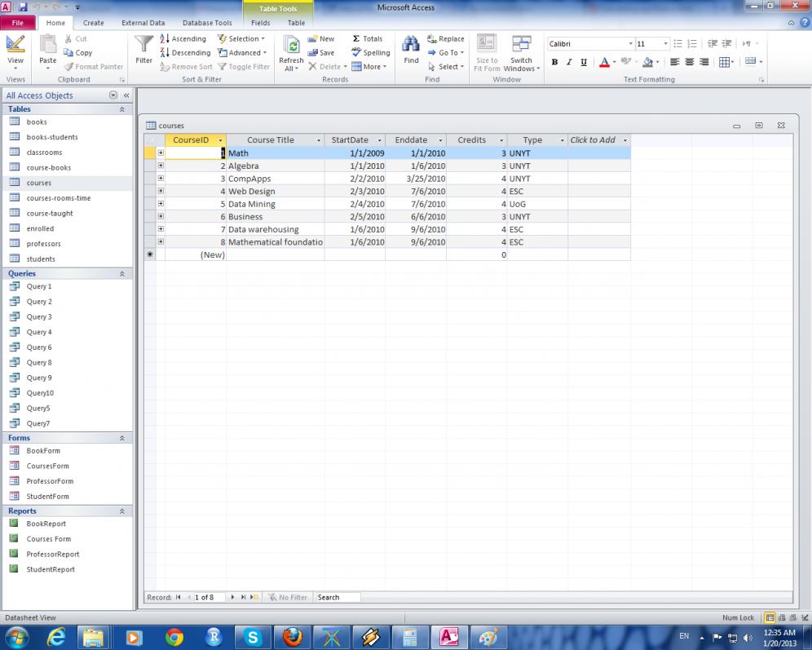Open the CourseID column dropdown arrow
Image resolution: width=812 pixels, height=650 pixels.
click(220, 140)
